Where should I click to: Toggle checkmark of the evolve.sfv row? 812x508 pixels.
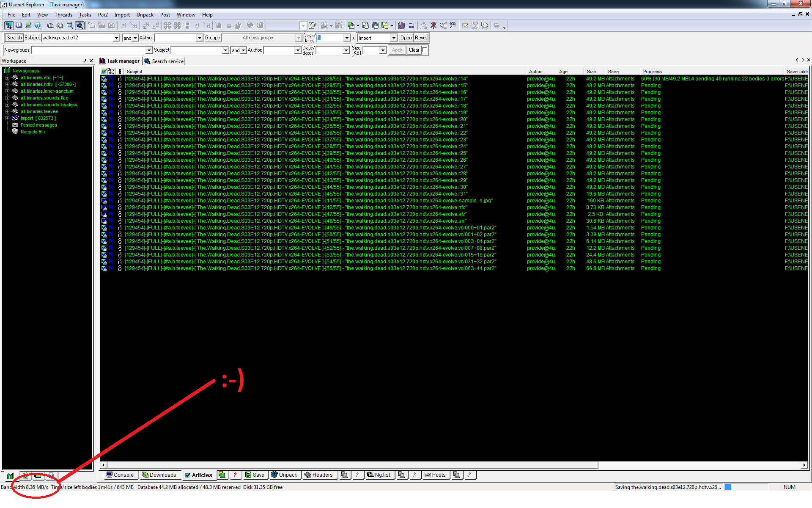click(104, 214)
